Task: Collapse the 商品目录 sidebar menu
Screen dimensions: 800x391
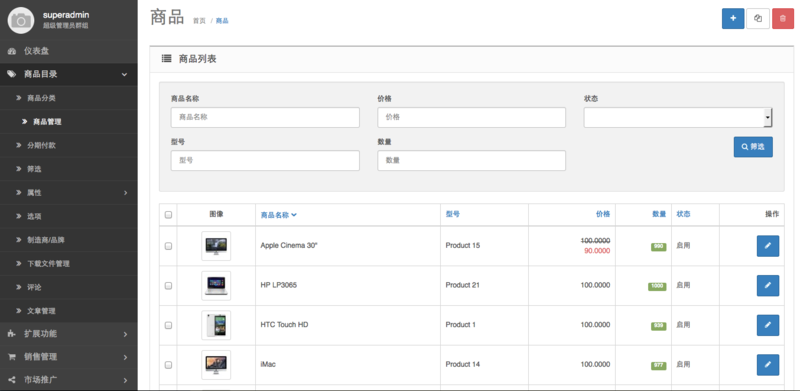Action: 68,75
